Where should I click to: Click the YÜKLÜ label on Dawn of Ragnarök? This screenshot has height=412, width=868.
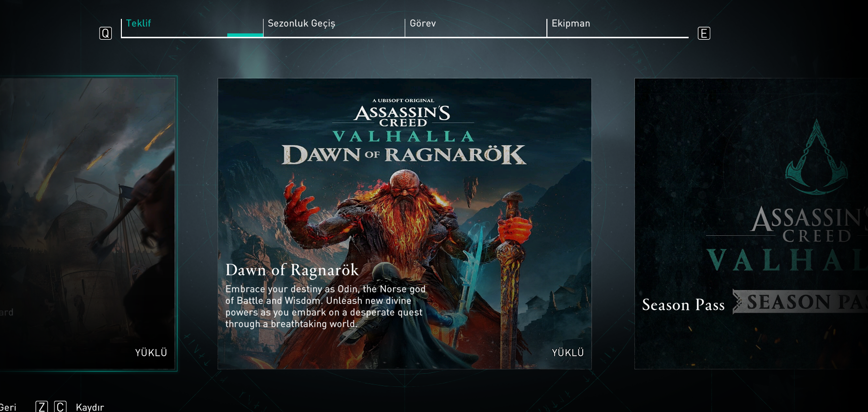click(x=568, y=353)
